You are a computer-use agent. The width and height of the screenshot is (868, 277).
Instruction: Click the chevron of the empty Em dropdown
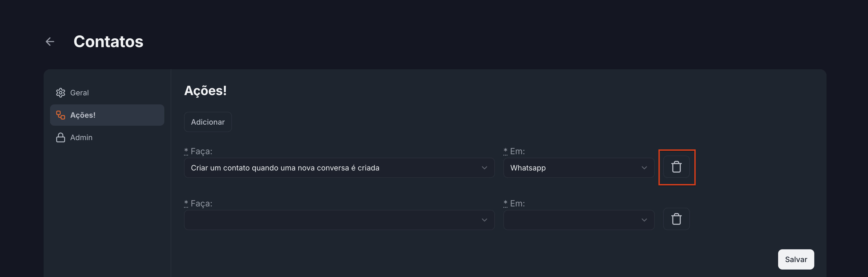tap(644, 220)
